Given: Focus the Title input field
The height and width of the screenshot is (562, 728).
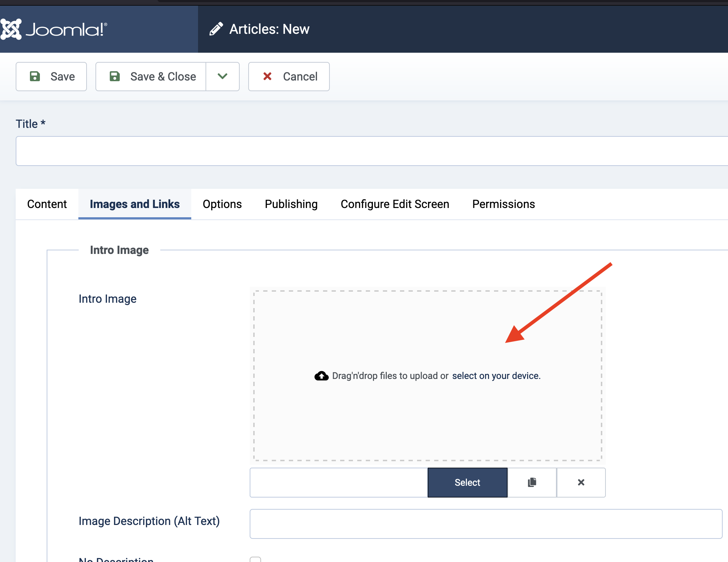Looking at the screenshot, I should point(370,151).
